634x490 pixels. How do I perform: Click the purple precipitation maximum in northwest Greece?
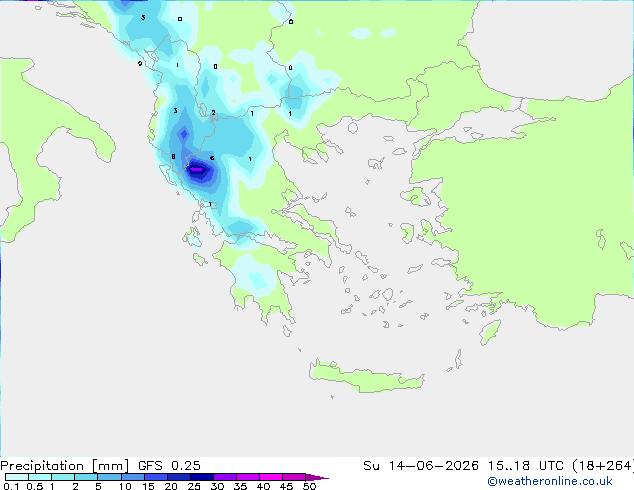tap(197, 169)
